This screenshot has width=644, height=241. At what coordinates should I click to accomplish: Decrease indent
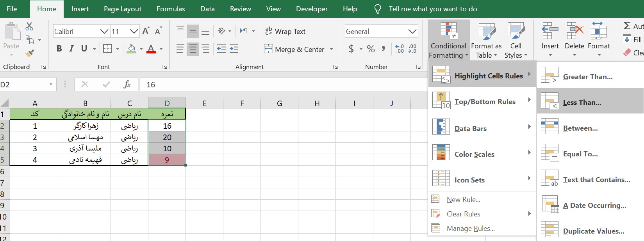click(x=221, y=49)
